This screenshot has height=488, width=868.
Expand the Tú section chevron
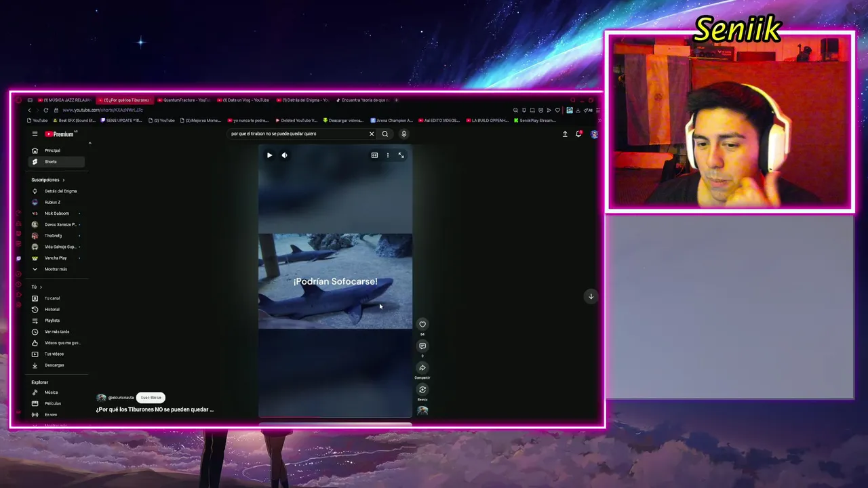[41, 287]
